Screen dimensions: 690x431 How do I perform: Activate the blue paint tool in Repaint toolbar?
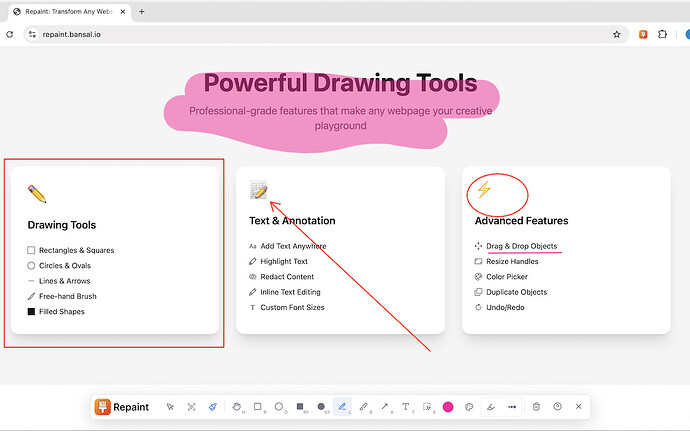coord(213,407)
